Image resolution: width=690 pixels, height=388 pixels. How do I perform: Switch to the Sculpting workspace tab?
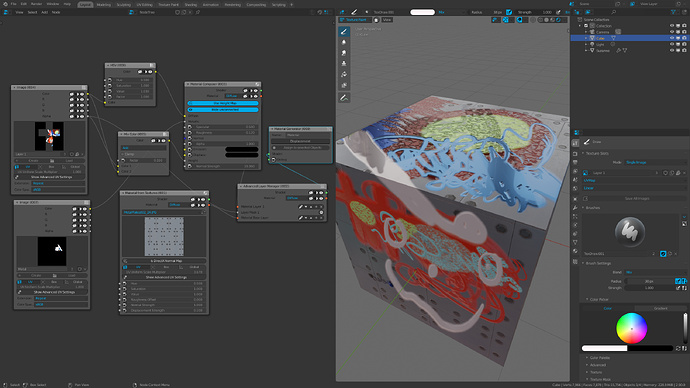click(124, 4)
